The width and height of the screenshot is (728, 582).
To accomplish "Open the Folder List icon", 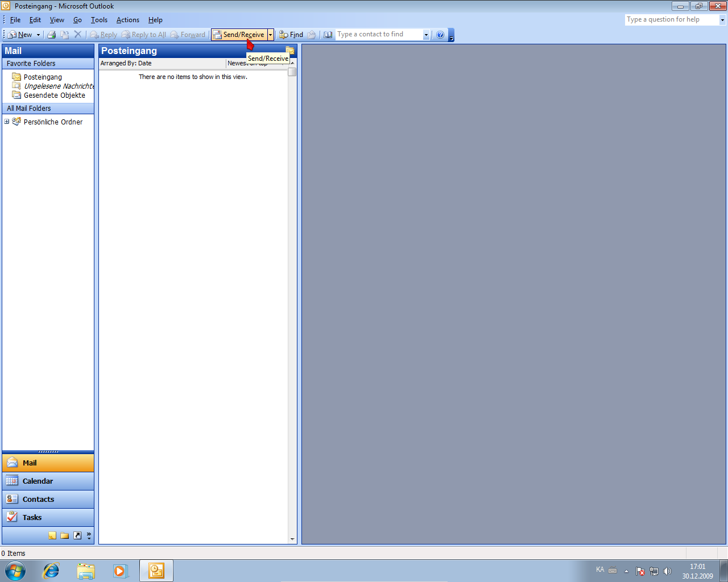I will 65,535.
